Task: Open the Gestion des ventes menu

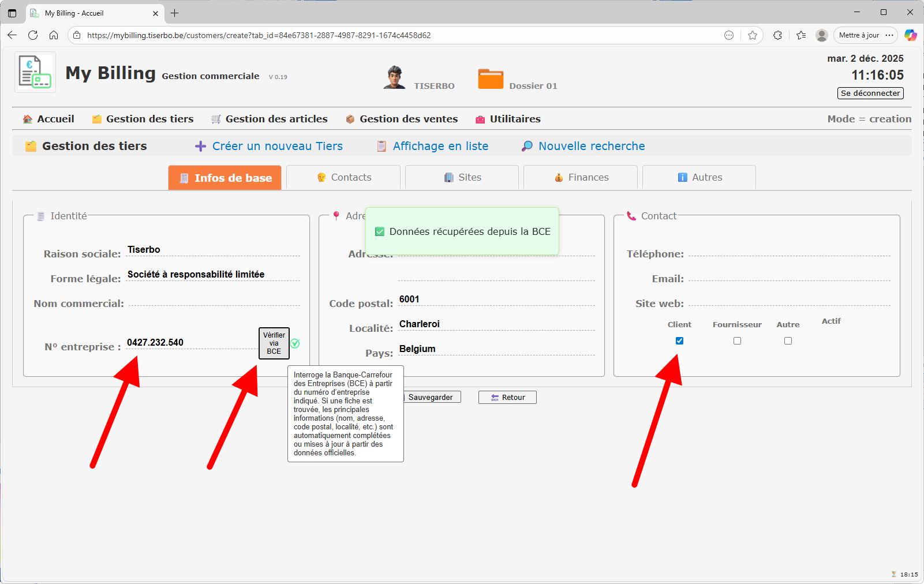Action: tap(408, 119)
